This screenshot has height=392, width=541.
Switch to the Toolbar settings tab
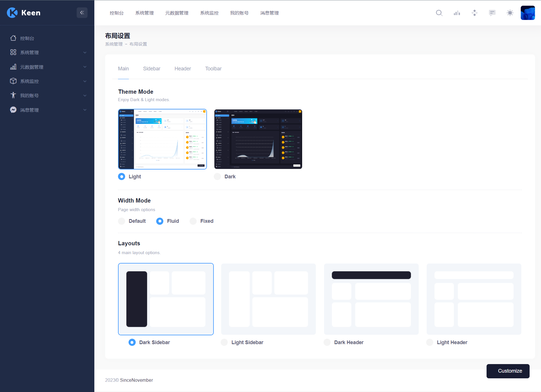pyautogui.click(x=213, y=69)
